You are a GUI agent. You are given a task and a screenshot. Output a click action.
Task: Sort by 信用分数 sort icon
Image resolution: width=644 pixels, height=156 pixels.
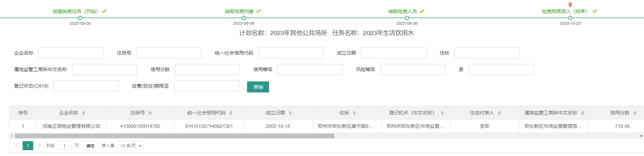(635, 113)
